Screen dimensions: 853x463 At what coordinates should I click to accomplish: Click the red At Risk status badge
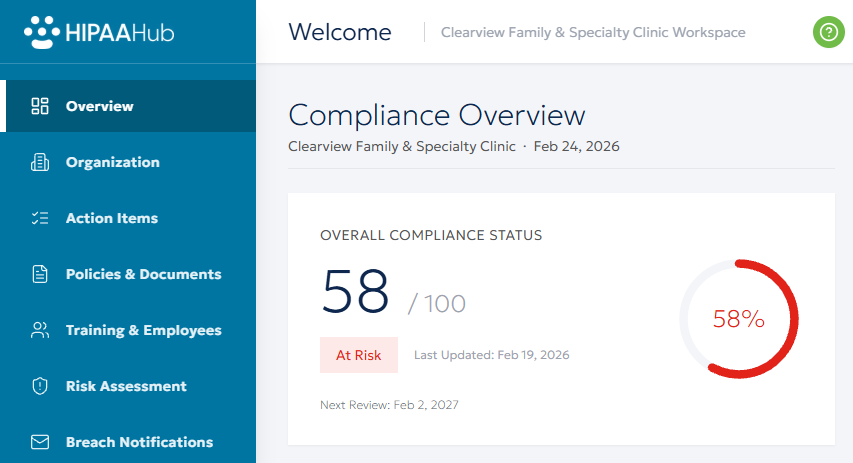point(358,355)
